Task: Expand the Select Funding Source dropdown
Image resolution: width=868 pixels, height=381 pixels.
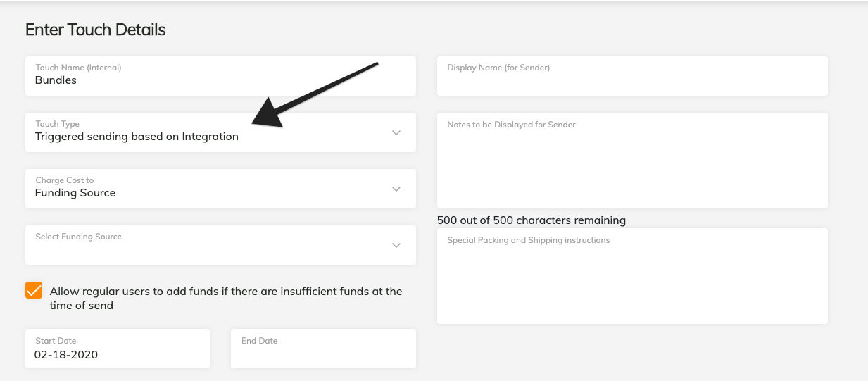Action: (220, 245)
